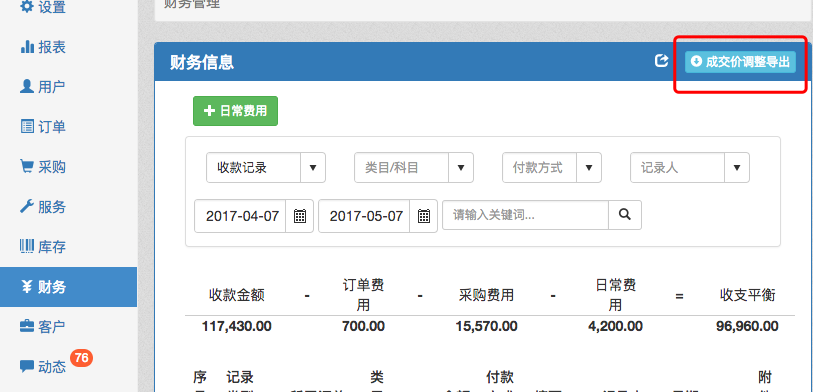The height and width of the screenshot is (392, 813).
Task: Click the yen icon beside 财务
Action: click(x=27, y=286)
